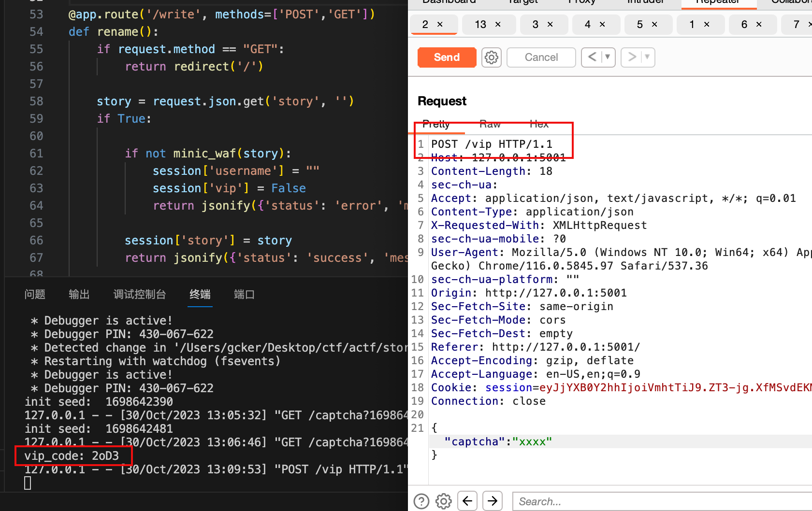Image resolution: width=812 pixels, height=511 pixels.
Task: Click the X-Requested-With header line
Action: click(x=539, y=226)
